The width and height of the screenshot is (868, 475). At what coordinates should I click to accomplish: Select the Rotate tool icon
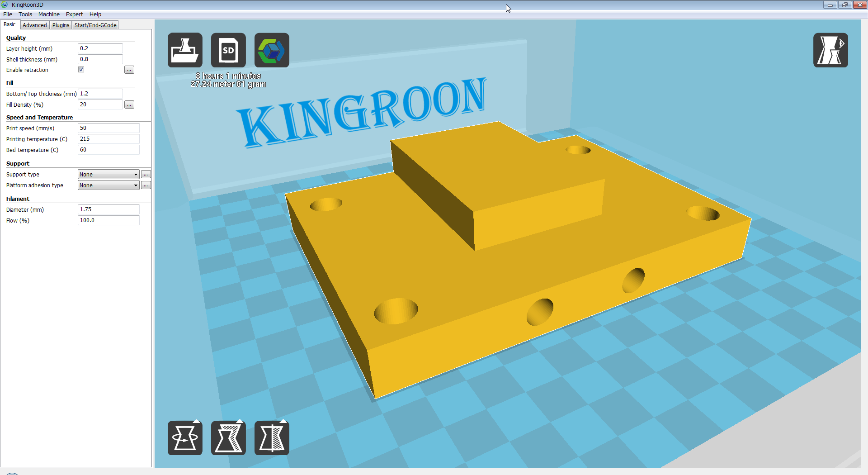coord(185,438)
